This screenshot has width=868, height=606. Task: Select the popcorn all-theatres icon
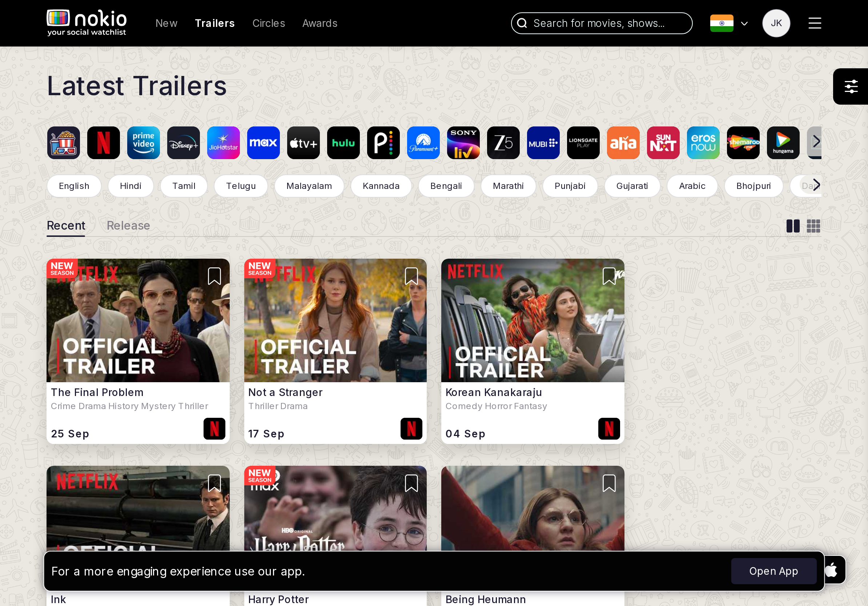coord(64,143)
